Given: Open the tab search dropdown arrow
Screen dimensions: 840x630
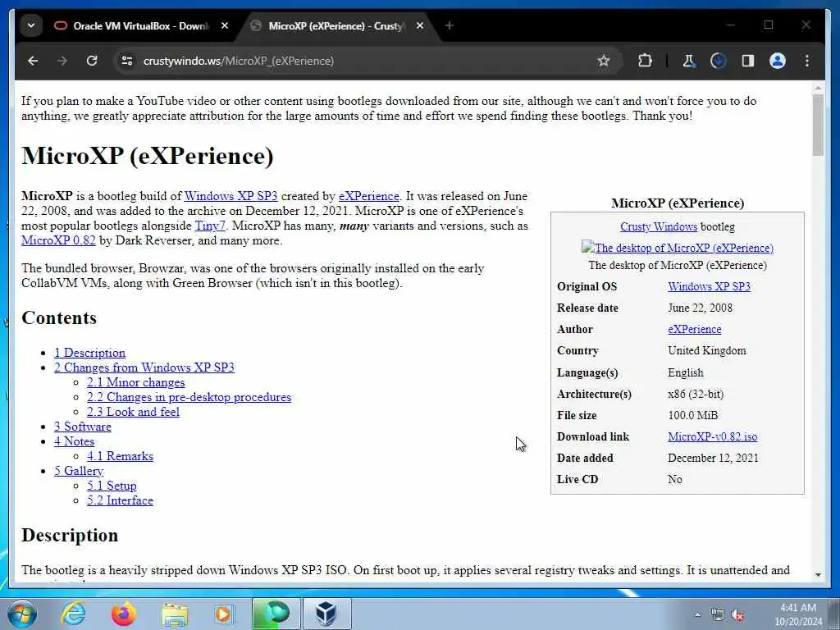Looking at the screenshot, I should (31, 25).
